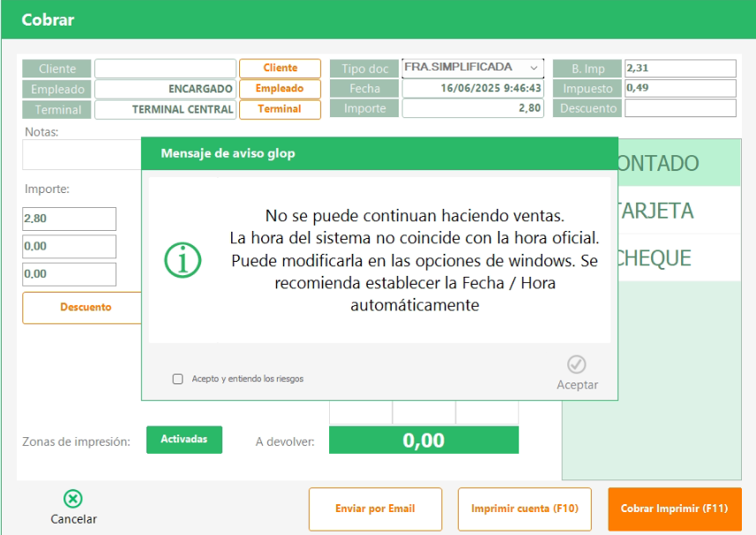Choose the TARJETA payment option
This screenshot has width=756, height=535.
(x=678, y=211)
